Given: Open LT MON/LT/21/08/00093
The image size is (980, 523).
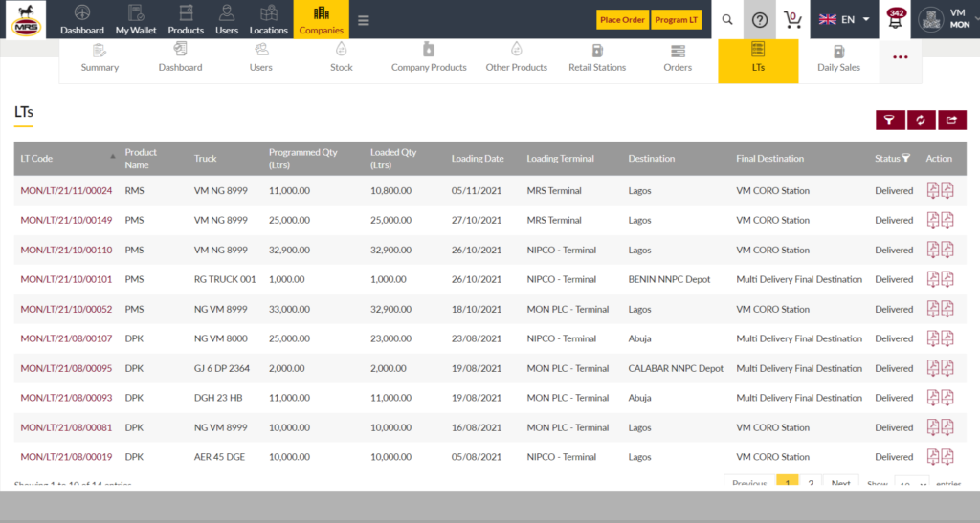Looking at the screenshot, I should coord(66,398).
